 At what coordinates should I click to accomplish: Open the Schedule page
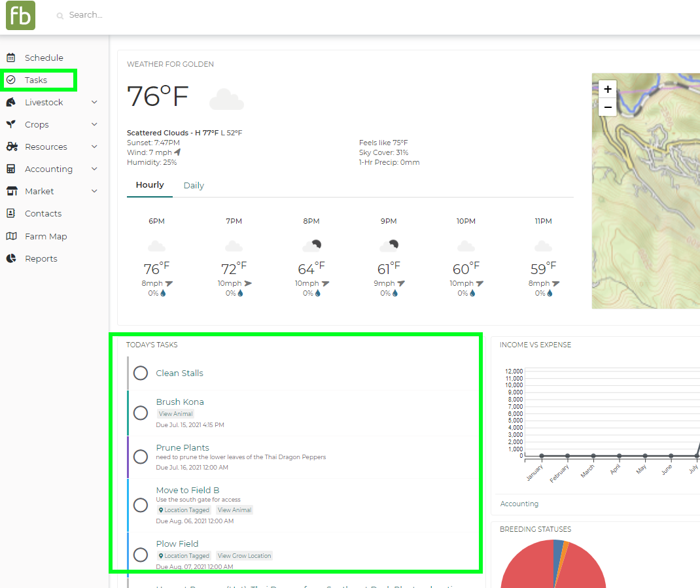[44, 58]
